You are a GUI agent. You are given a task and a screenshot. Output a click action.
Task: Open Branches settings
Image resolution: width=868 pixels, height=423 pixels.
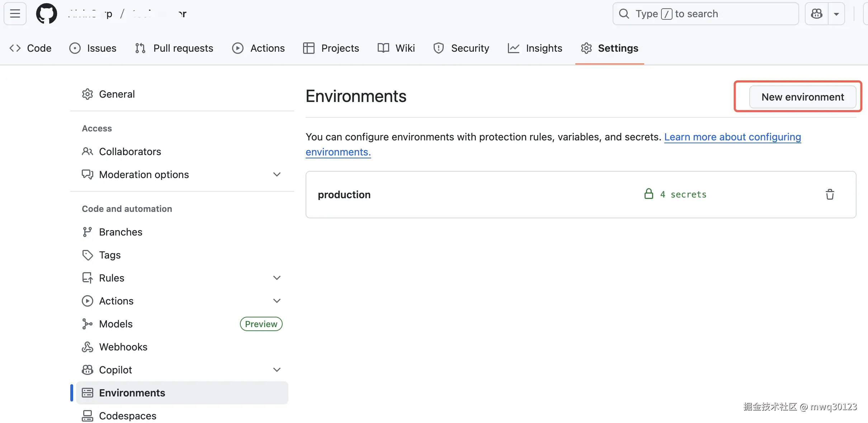click(x=182, y=232)
